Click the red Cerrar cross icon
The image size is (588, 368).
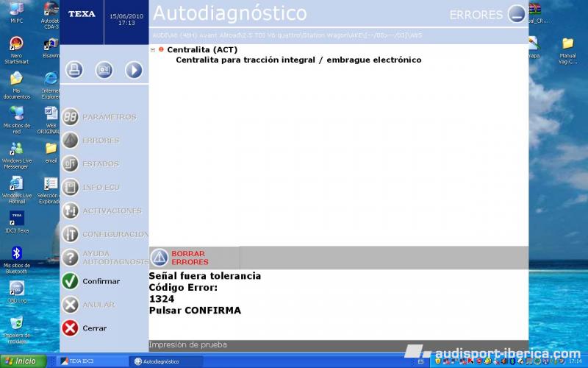coord(70,328)
